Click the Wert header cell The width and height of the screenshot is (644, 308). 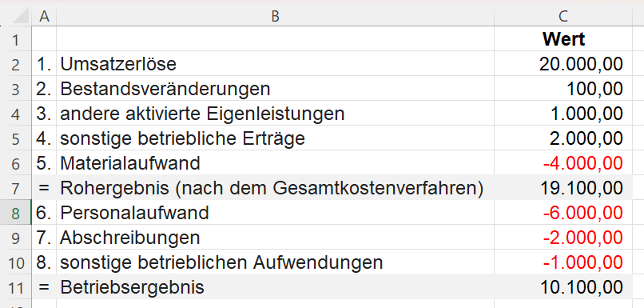[x=563, y=39]
